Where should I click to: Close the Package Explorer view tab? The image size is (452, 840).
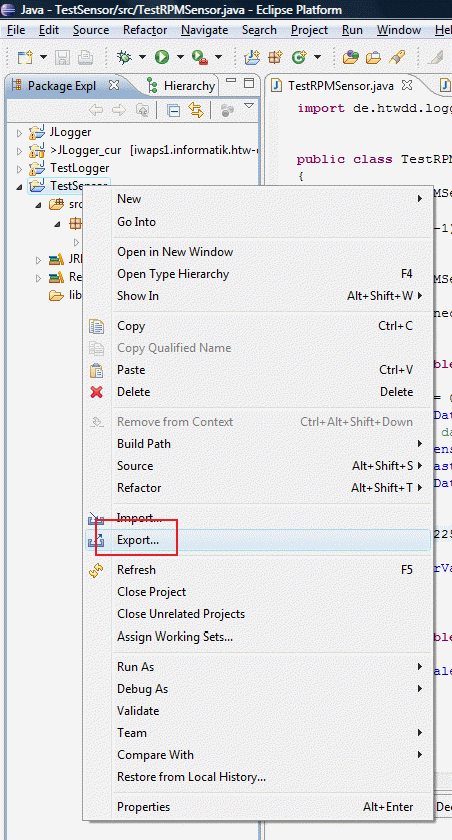(x=114, y=85)
